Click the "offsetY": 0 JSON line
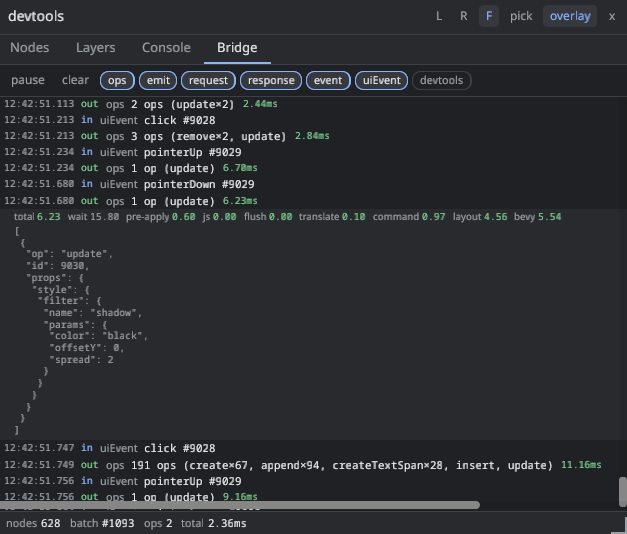Screen dimensions: 627x534 [87, 348]
